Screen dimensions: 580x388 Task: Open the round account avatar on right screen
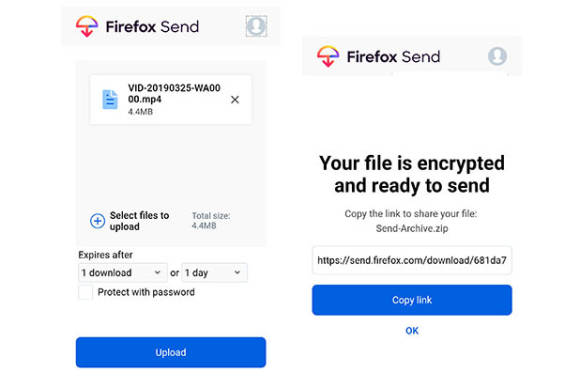pos(497,56)
